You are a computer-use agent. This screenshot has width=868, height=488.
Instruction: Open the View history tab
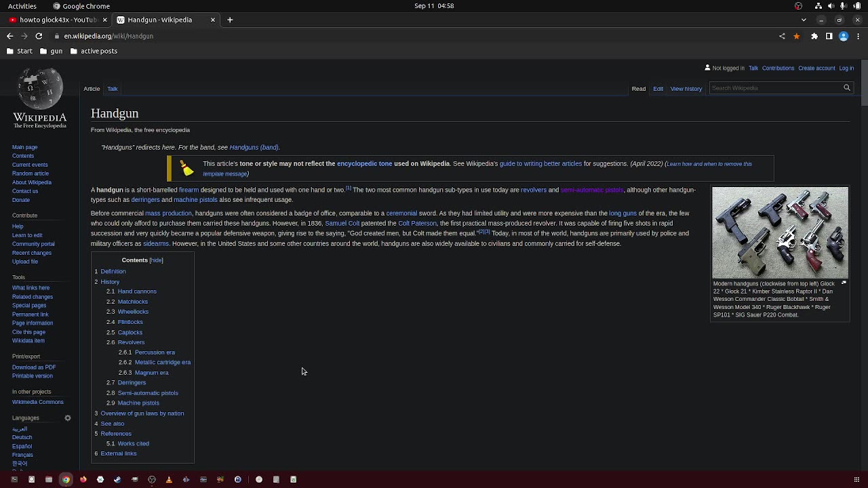click(686, 89)
